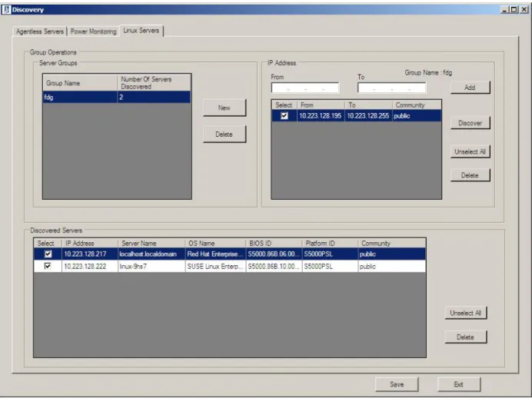The width and height of the screenshot is (532, 402).
Task: Click the OS Name column header
Action: (x=215, y=243)
